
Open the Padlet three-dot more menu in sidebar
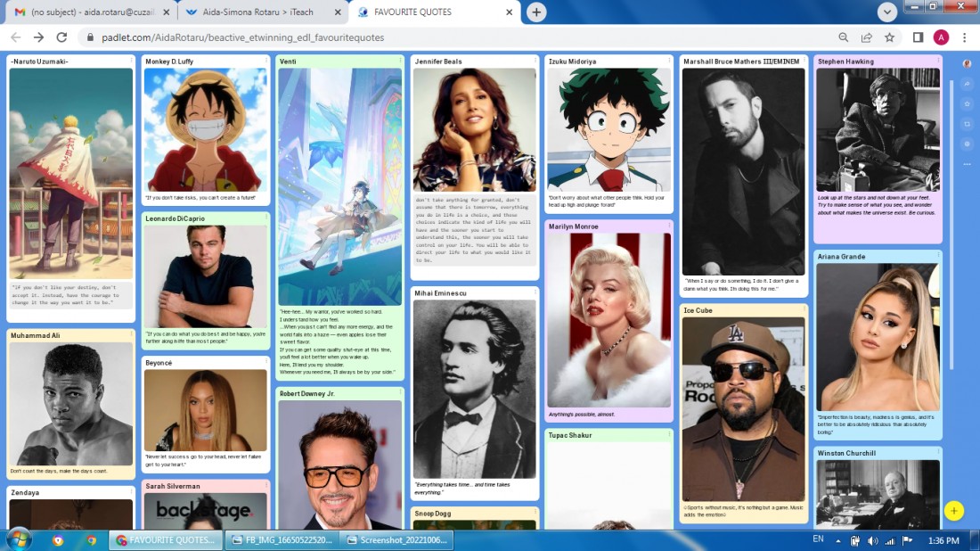click(x=967, y=164)
